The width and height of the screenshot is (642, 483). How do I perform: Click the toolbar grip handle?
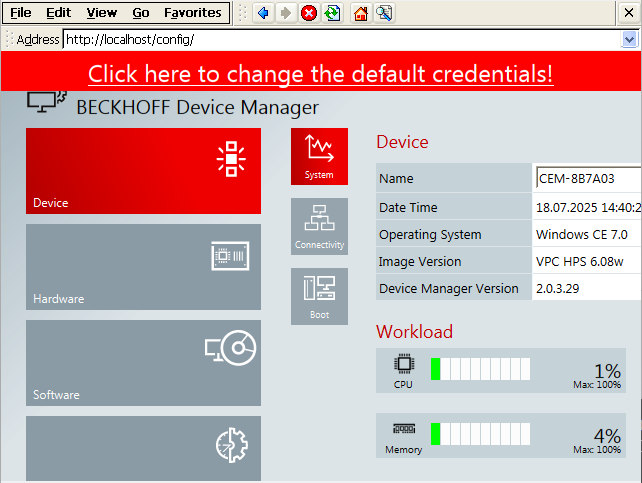[x=242, y=13]
